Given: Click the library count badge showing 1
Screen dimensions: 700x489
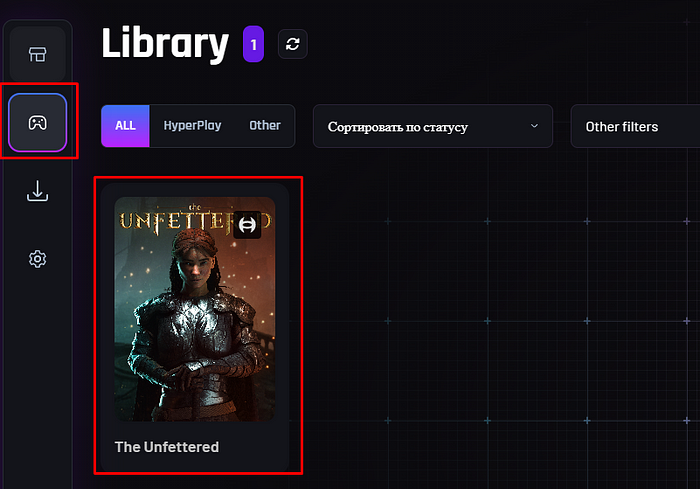Looking at the screenshot, I should pyautogui.click(x=253, y=44).
